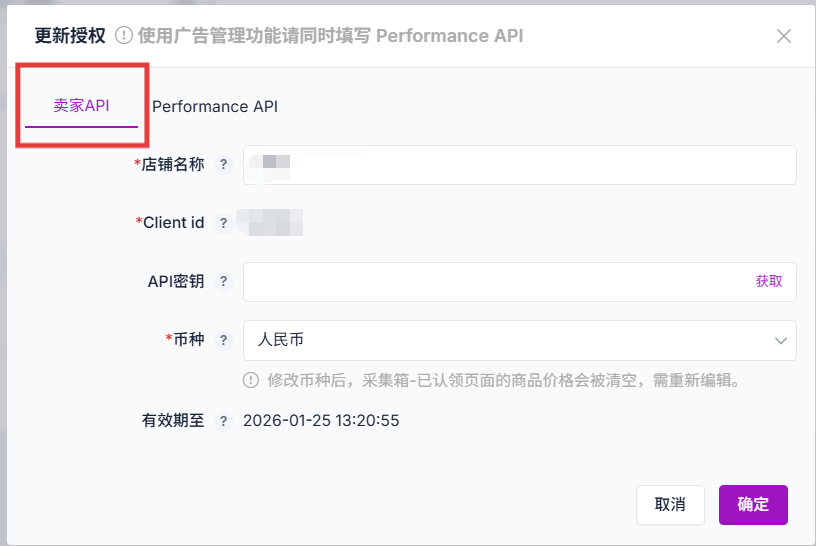This screenshot has width=816, height=546.
Task: Close the 更新授权 dialog with the X
Action: coord(784,36)
